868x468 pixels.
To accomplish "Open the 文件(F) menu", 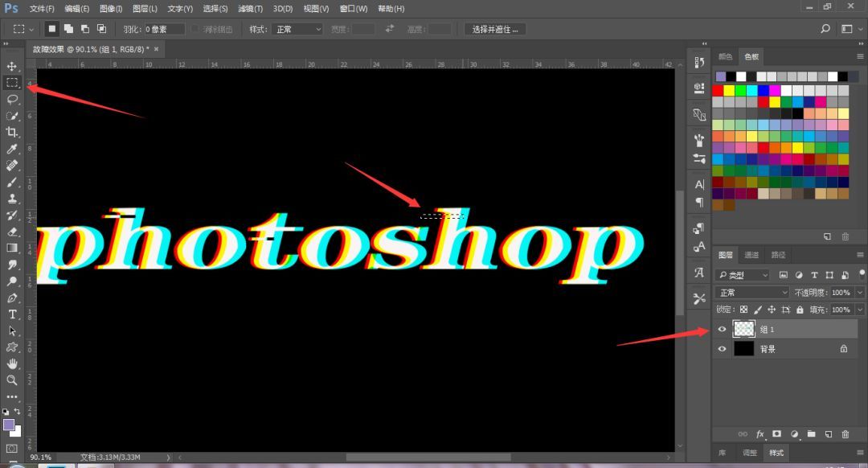I will tap(42, 9).
